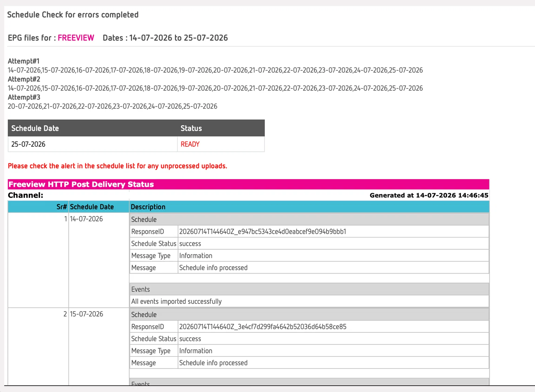Click the Attempt#2 label
This screenshot has width=535, height=392.
pyautogui.click(x=24, y=79)
